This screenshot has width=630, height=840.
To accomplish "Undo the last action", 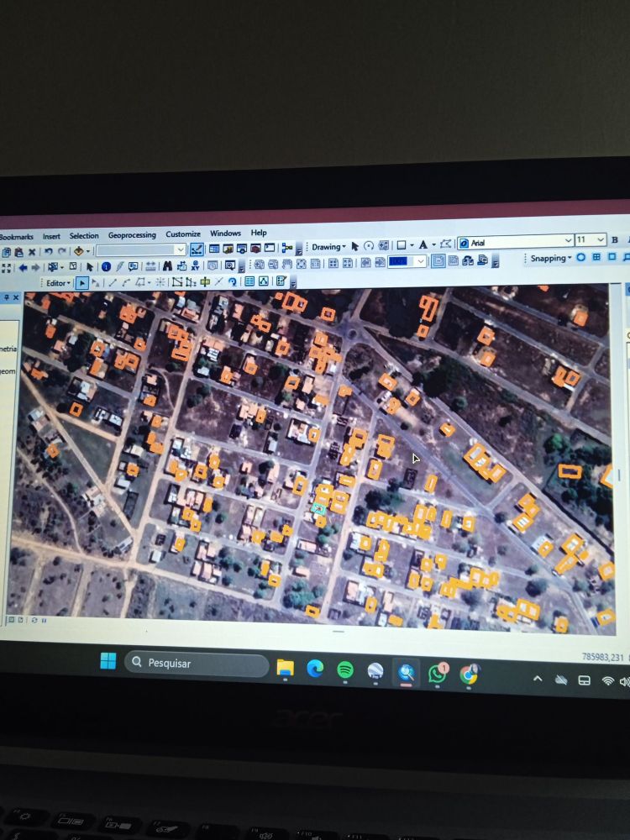I will click(x=48, y=251).
